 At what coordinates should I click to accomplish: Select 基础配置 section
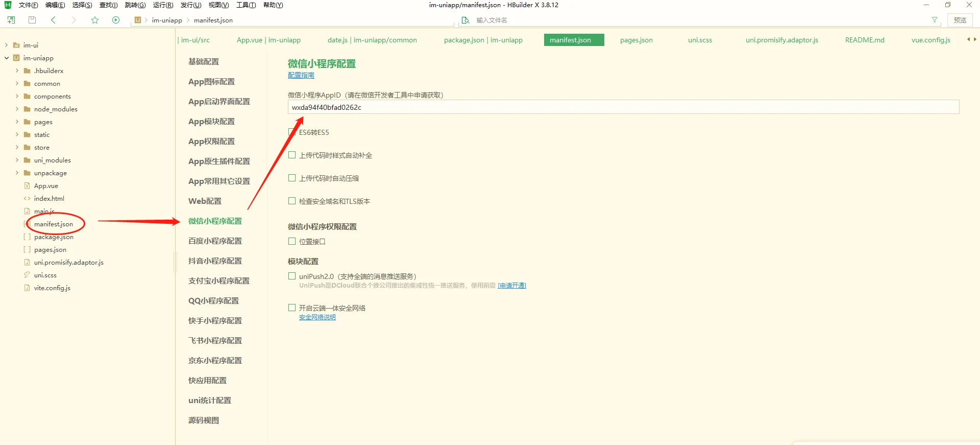(x=204, y=61)
